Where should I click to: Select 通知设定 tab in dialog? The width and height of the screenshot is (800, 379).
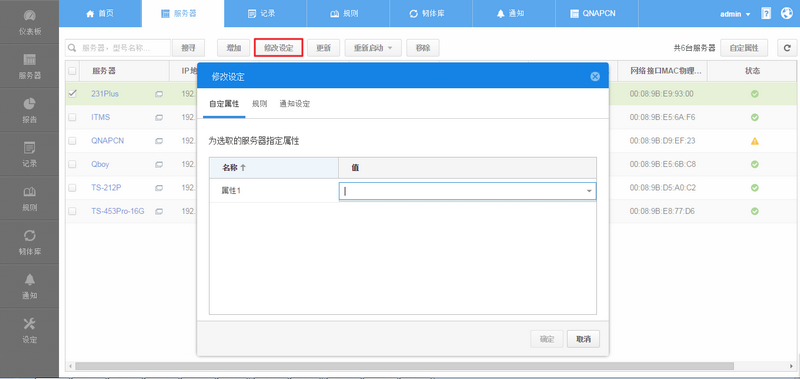tap(295, 104)
